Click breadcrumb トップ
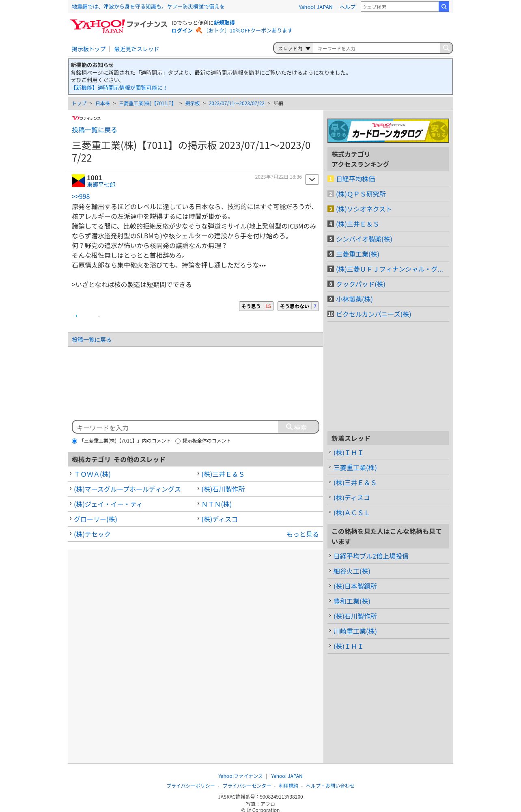Viewport: 521px width, 812px height. (79, 104)
